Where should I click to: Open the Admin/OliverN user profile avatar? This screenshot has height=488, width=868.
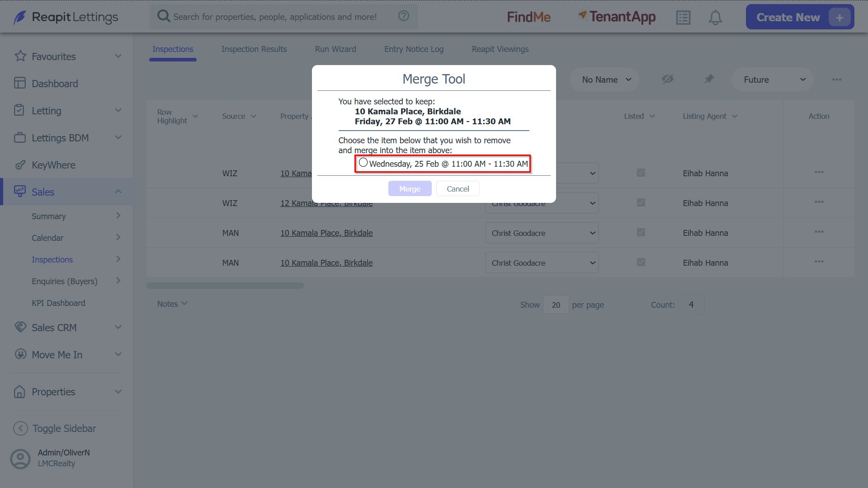click(20, 458)
